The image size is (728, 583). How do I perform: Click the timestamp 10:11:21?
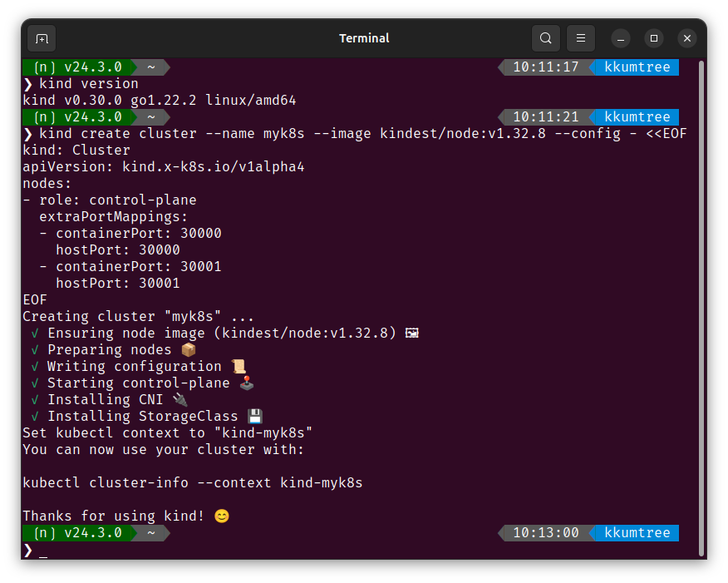pos(546,117)
